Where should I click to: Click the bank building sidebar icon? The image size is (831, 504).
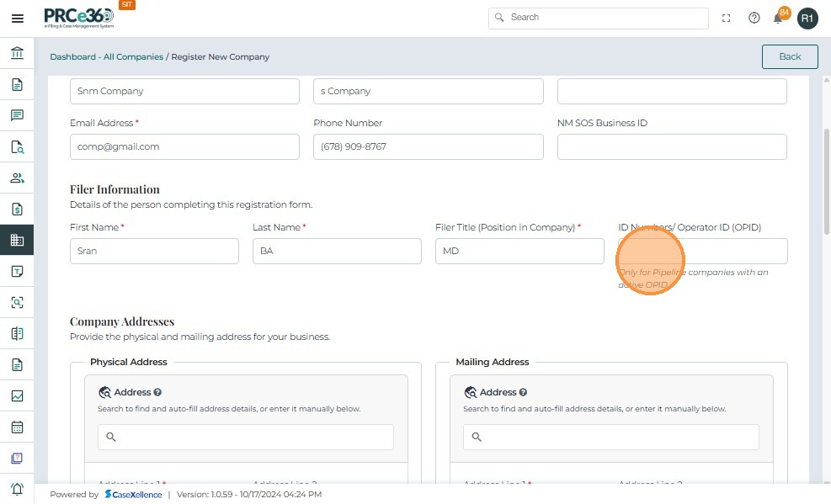[x=17, y=54]
